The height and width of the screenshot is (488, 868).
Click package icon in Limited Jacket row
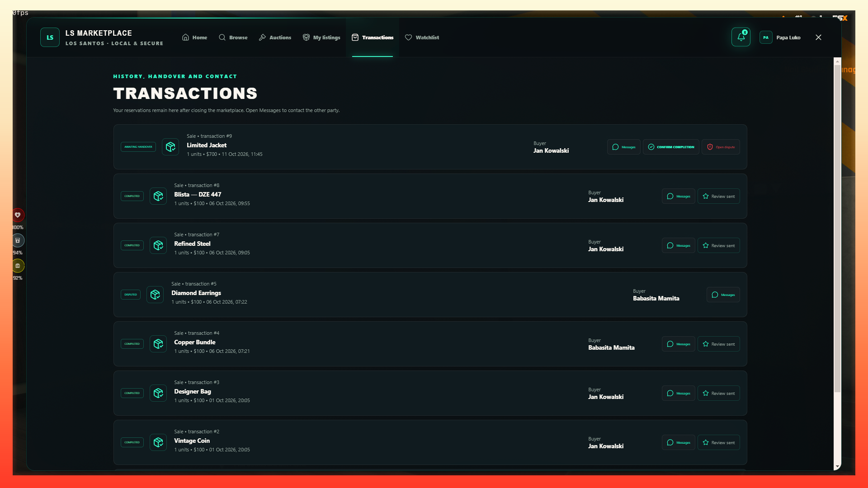click(x=170, y=147)
